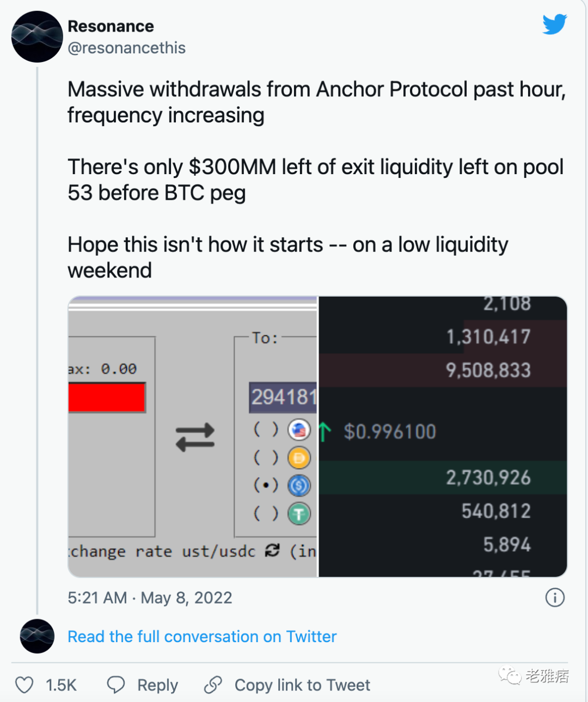Click the red bar in swap panel
The image size is (588, 702).
pos(107,397)
